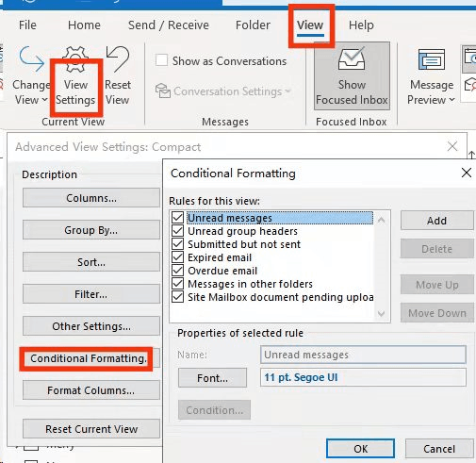
Task: Expand the Change View dropdown arrow
Action: pos(44,100)
